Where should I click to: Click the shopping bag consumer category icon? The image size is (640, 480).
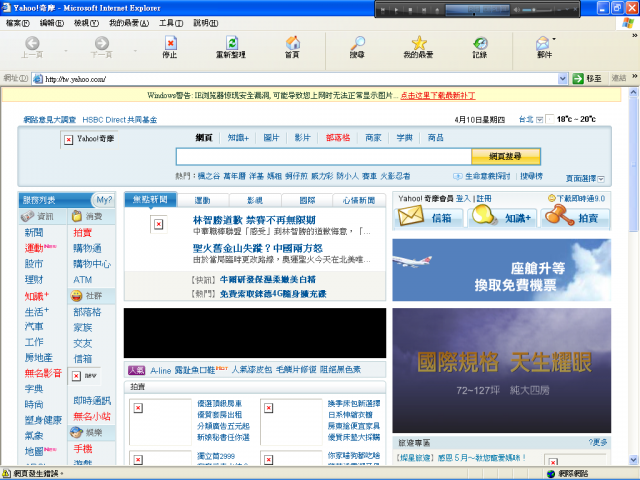click(77, 216)
